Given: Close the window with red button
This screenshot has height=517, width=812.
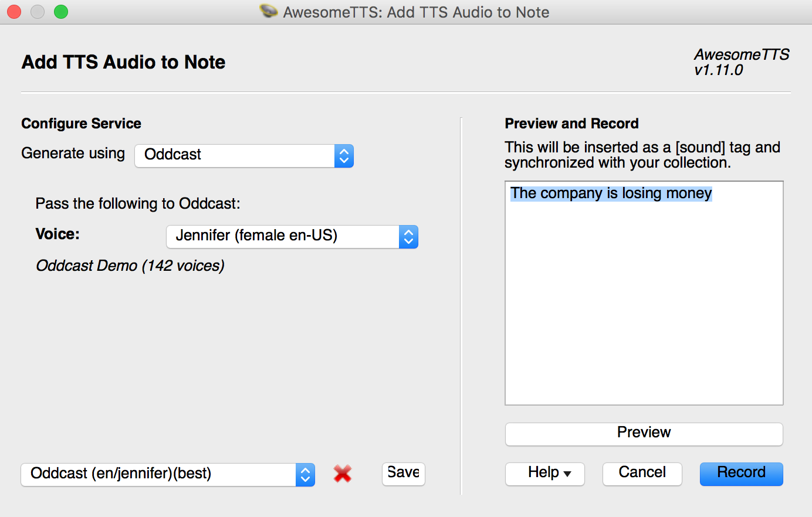Looking at the screenshot, I should pyautogui.click(x=14, y=12).
